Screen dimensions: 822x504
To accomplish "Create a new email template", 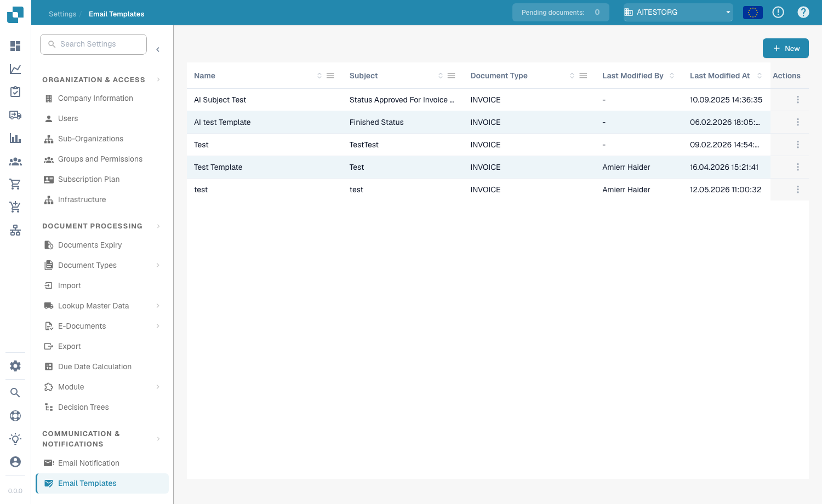I will click(x=786, y=48).
